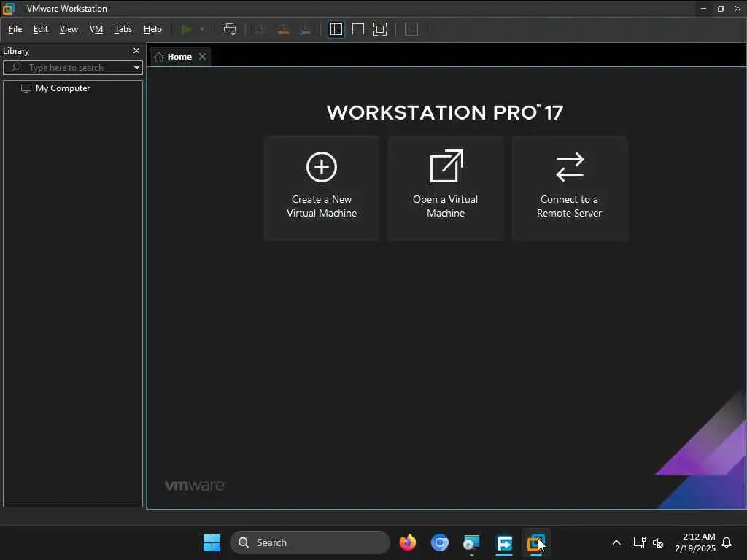Click Create a New Virtual Machine

pos(322,188)
